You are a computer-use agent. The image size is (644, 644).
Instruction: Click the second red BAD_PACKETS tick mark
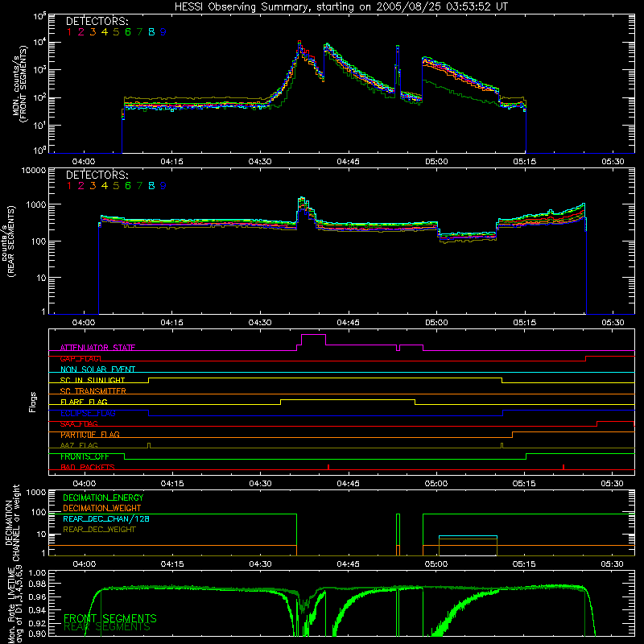[x=563, y=467]
